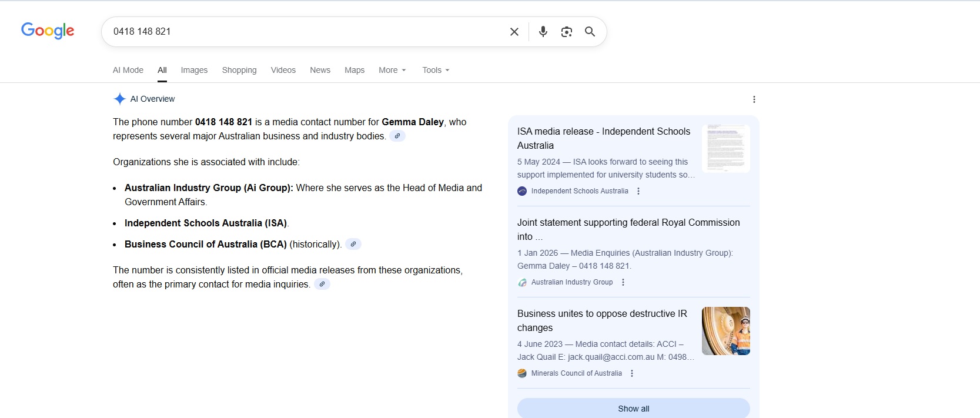
Task: Click source link icon after media inquiries sentence
Action: 322,285
